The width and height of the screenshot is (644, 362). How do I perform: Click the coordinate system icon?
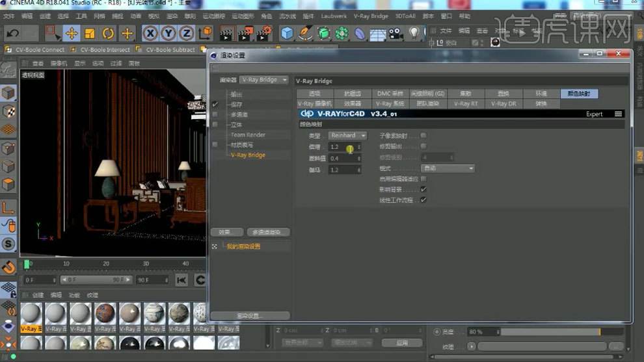pos(206,33)
